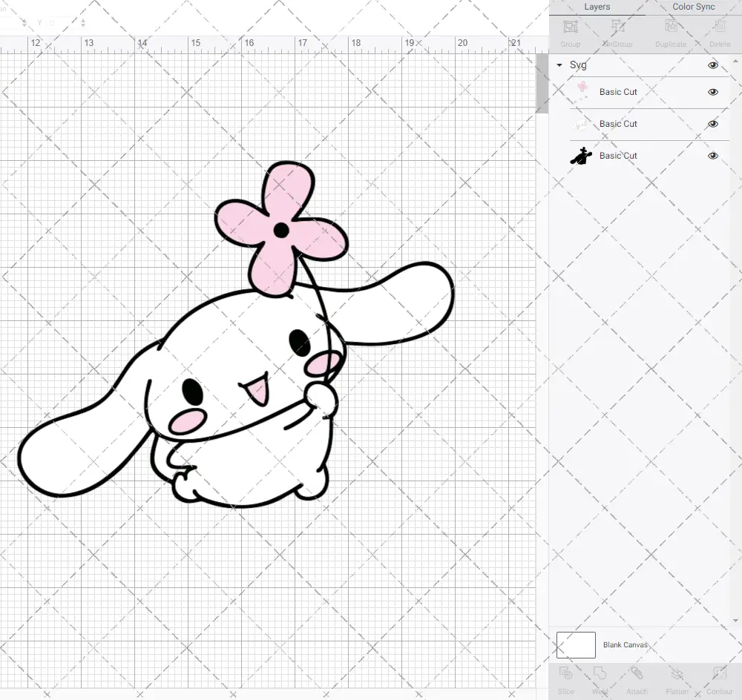The height and width of the screenshot is (700, 742).
Task: Click the Blank Canvas entry
Action: 626,644
